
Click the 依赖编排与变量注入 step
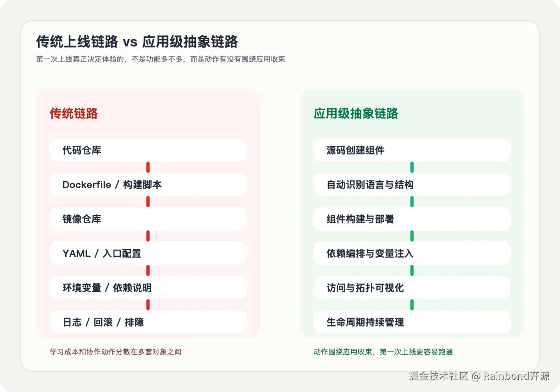tap(412, 254)
